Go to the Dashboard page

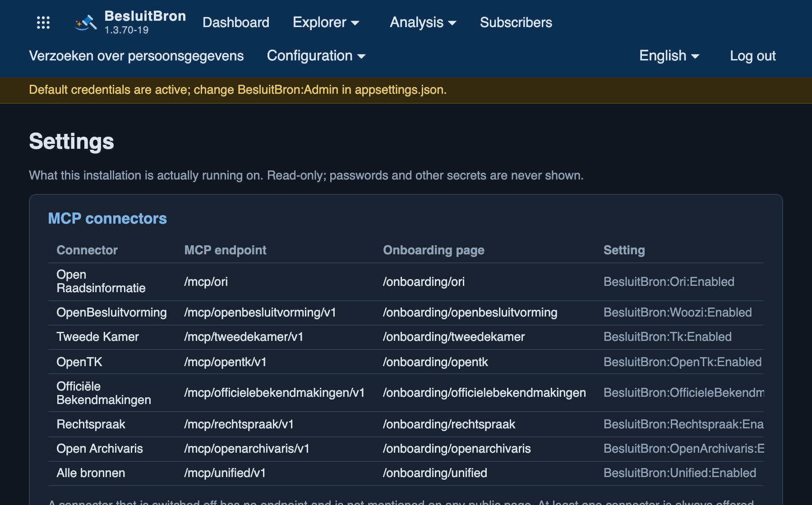coord(236,22)
